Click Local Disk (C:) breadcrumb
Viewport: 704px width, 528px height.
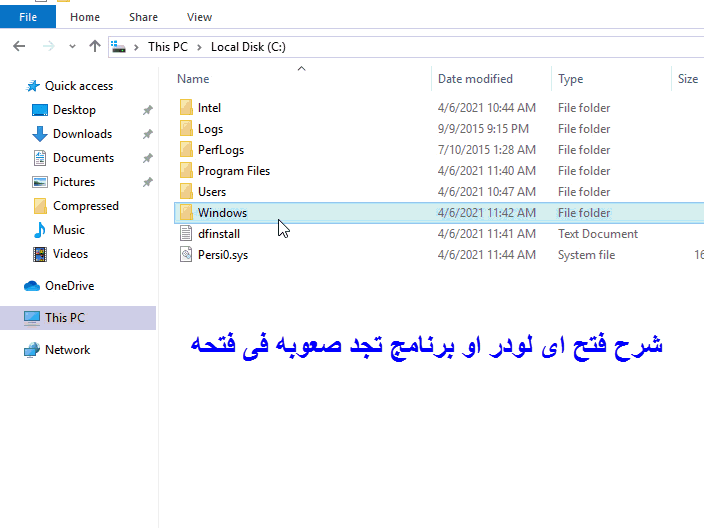(248, 47)
